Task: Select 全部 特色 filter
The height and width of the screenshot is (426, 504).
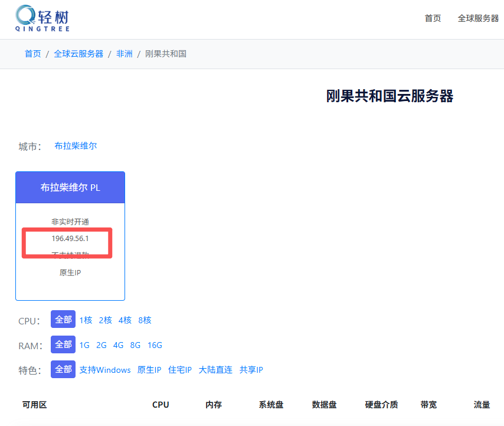Action: click(x=63, y=369)
